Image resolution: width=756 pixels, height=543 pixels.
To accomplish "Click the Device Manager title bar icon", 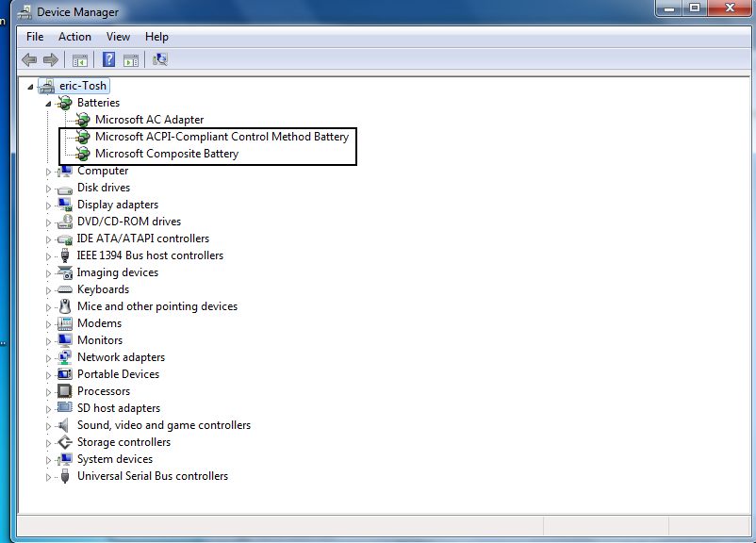I will (x=25, y=12).
